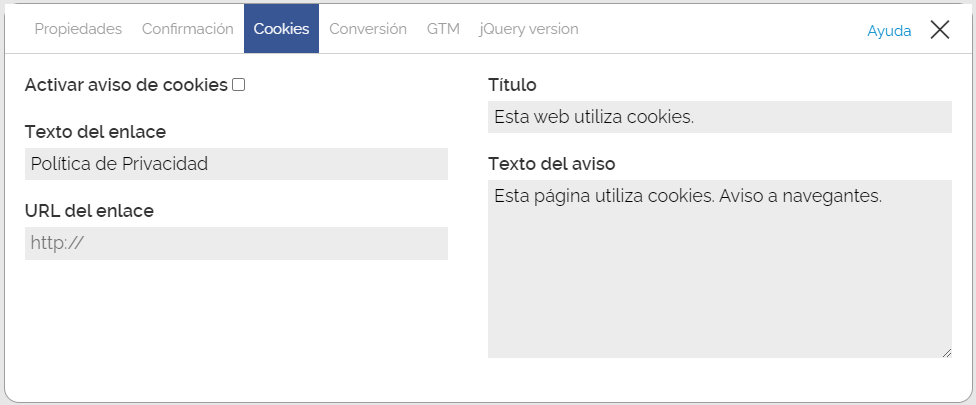Image resolution: width=976 pixels, height=405 pixels.
Task: Grab the textarea resize handle
Action: [x=946, y=352]
